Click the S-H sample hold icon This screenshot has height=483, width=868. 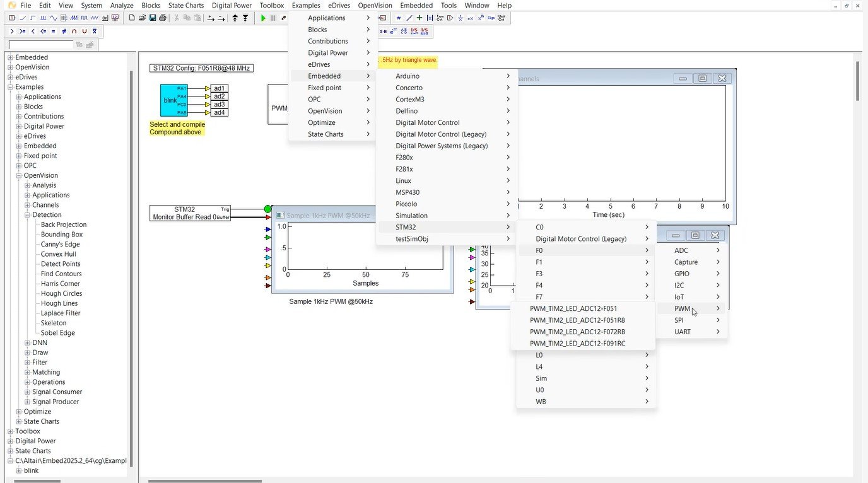click(383, 31)
